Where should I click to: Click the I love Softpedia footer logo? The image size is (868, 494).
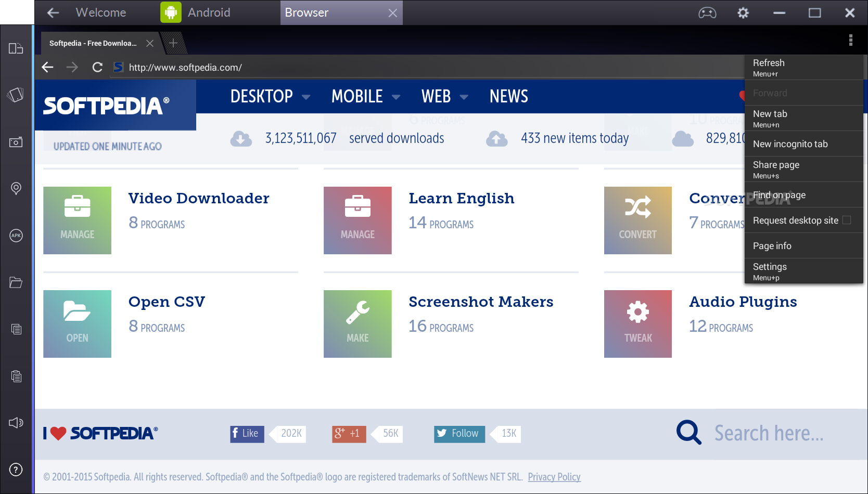pos(100,433)
